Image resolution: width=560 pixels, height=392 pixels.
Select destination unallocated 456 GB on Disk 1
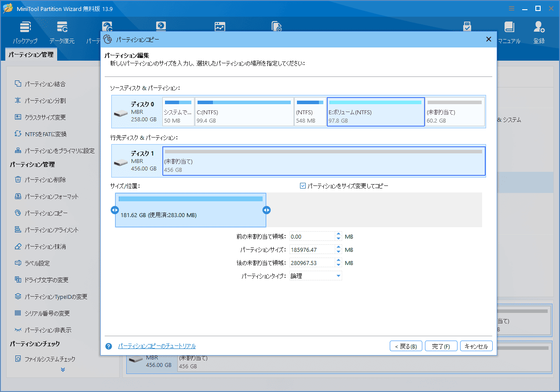point(324,161)
